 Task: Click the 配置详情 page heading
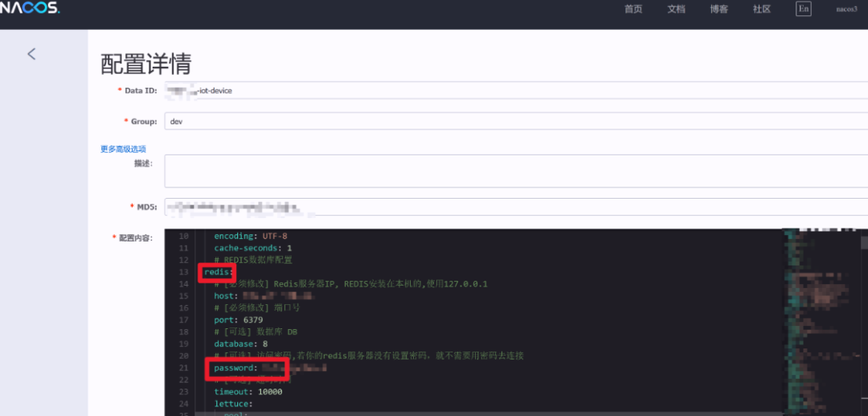pyautogui.click(x=145, y=64)
